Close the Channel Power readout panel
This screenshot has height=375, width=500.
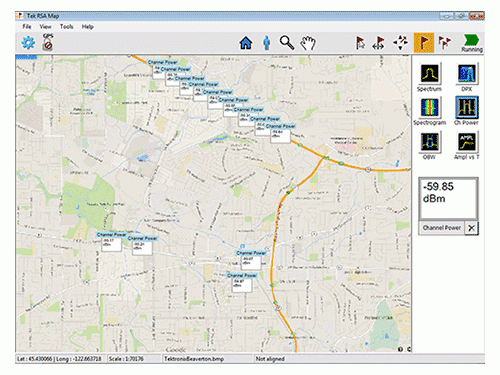pyautogui.click(x=471, y=228)
